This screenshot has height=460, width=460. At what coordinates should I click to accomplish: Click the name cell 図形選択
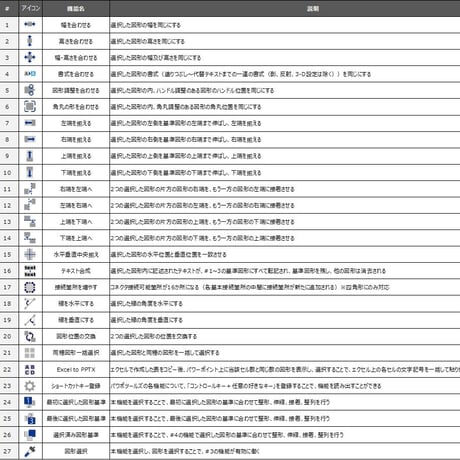[76, 451]
